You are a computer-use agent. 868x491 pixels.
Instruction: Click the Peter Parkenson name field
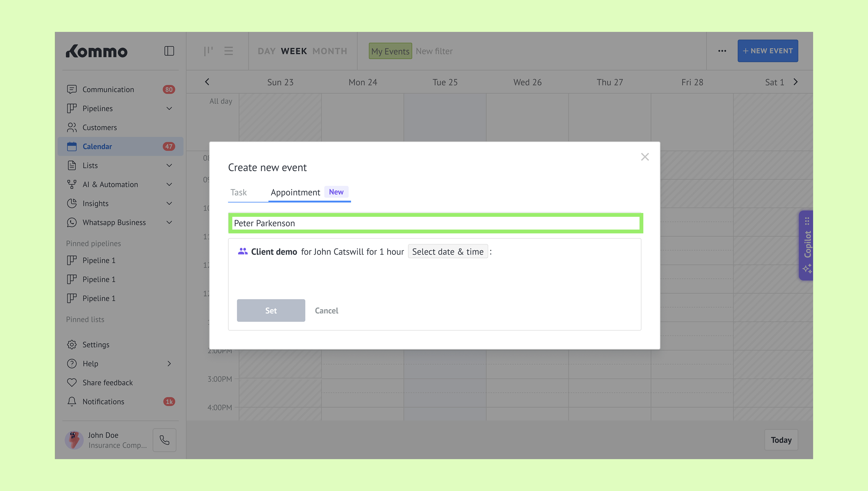(435, 223)
